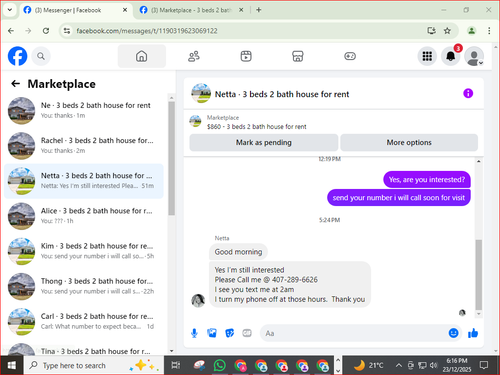This screenshot has width=500, height=375.
Task: Open the Marketplace storefront icon
Action: pyautogui.click(x=298, y=56)
